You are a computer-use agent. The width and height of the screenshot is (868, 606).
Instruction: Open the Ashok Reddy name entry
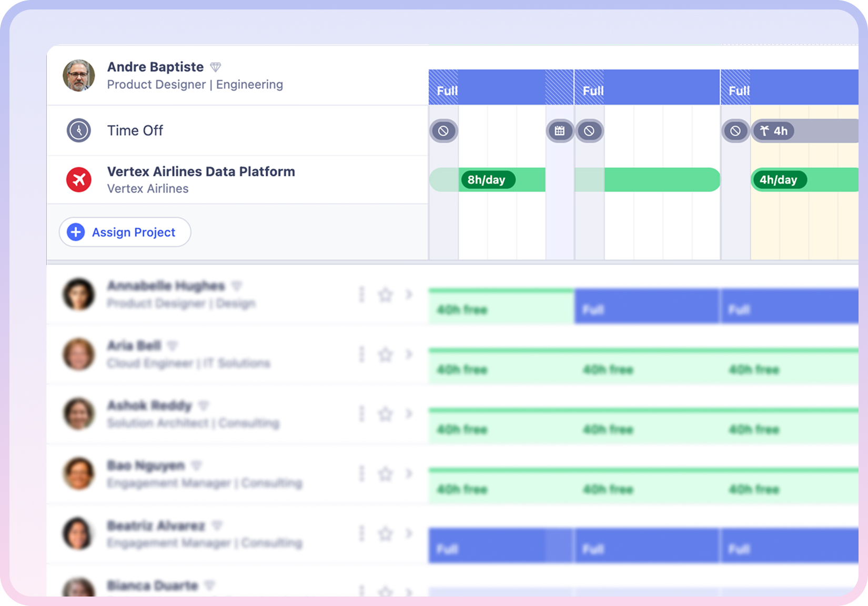click(x=149, y=406)
